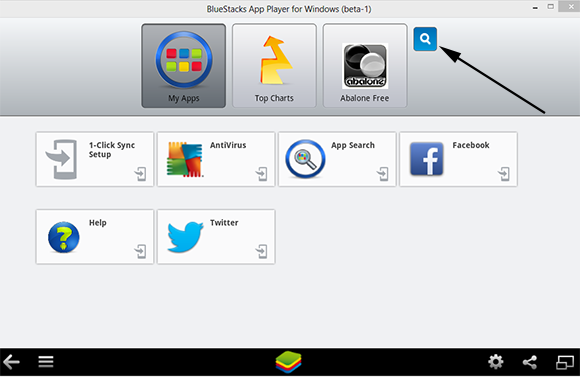Image resolution: width=580 pixels, height=377 pixels.
Task: Launch the AntiVirus app icon
Action: coord(184,159)
